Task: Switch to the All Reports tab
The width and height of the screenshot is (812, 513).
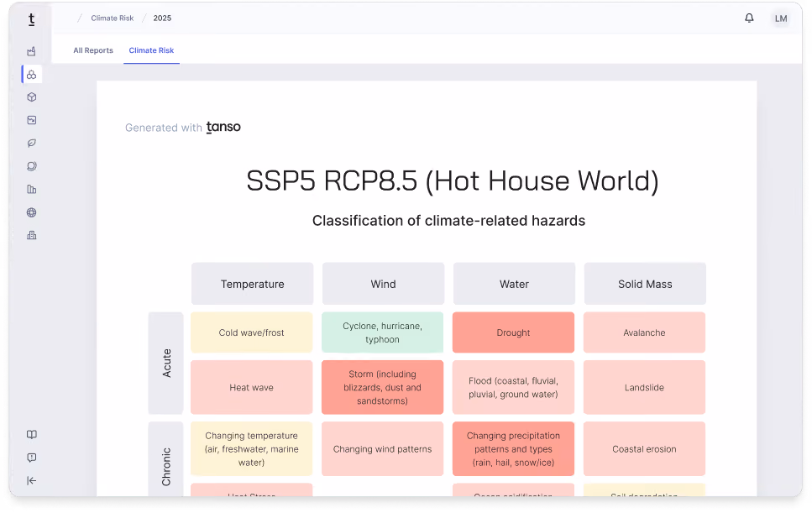Action: [93, 50]
